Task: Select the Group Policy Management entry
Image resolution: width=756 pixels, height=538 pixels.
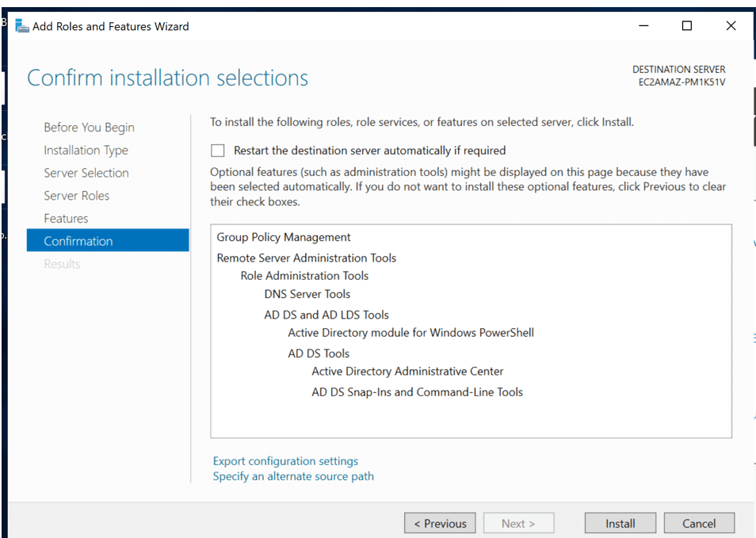Action: pos(284,237)
